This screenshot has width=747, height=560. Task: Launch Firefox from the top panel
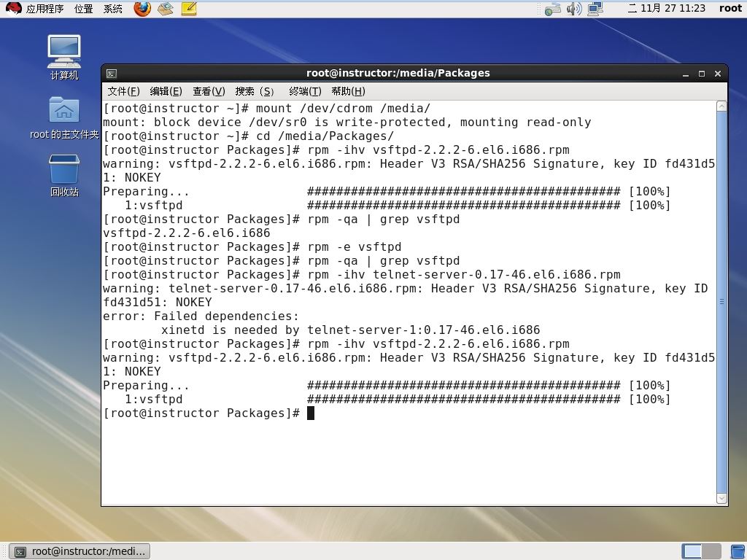(x=142, y=9)
